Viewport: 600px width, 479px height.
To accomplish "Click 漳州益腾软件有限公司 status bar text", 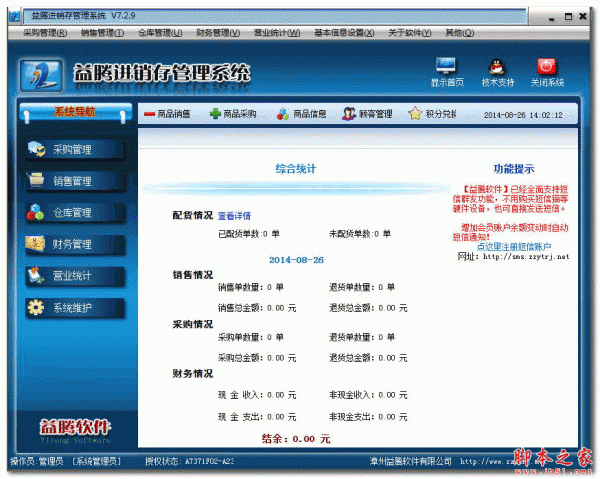I will pos(410,461).
